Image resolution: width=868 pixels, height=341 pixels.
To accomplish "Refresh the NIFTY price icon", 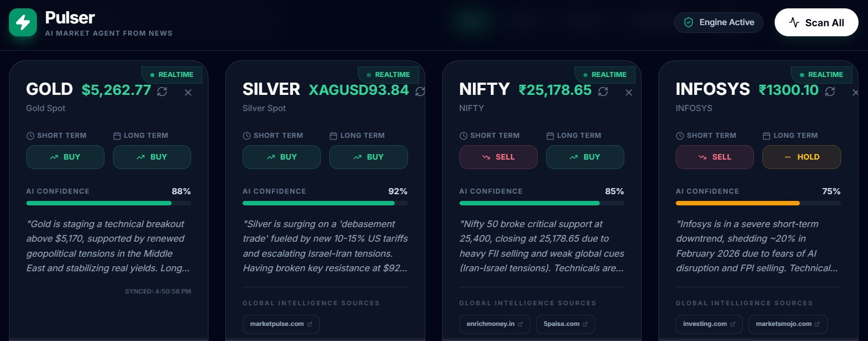I will [x=603, y=91].
